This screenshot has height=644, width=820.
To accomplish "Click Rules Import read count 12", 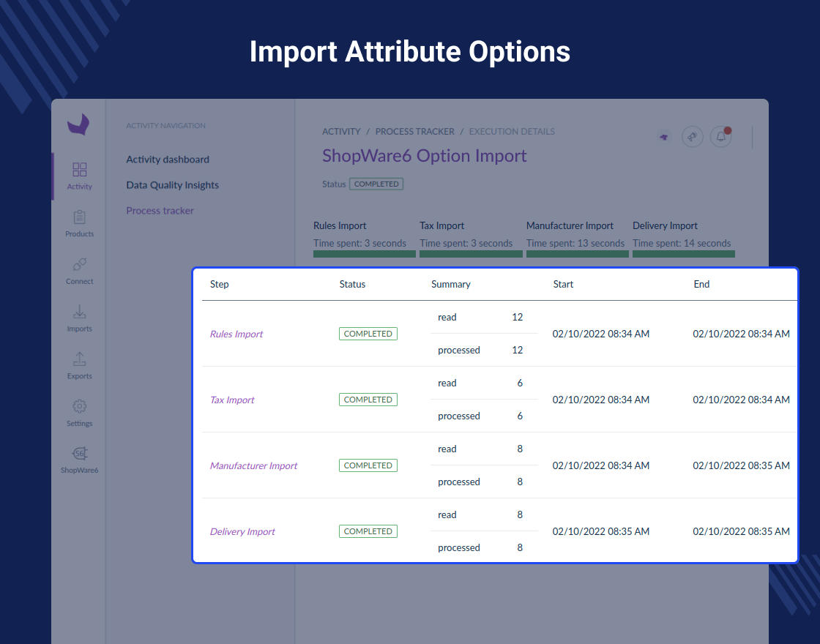I will [x=517, y=318].
